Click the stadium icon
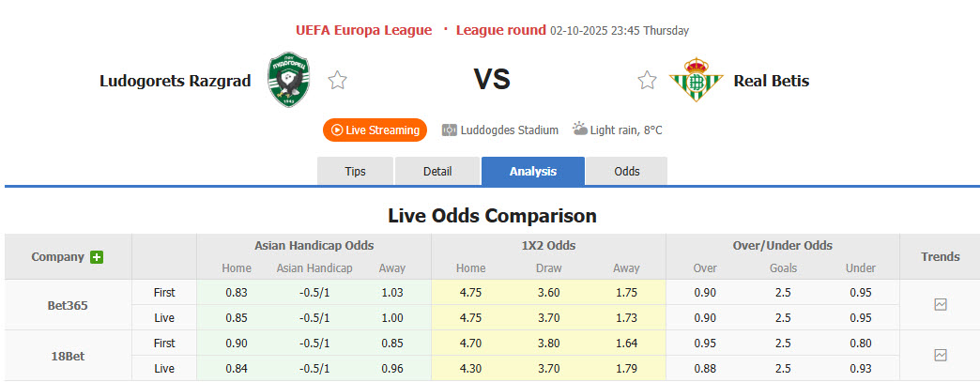980x382 pixels. point(450,130)
